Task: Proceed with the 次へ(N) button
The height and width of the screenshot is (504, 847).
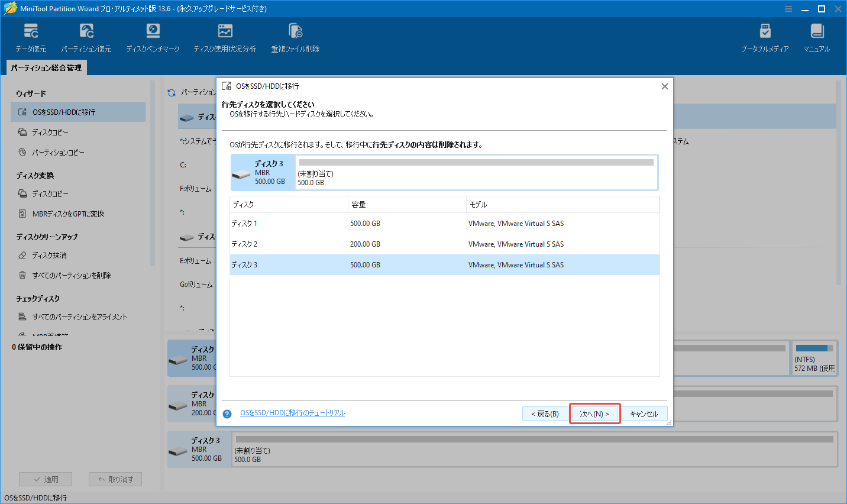Action: click(x=594, y=413)
